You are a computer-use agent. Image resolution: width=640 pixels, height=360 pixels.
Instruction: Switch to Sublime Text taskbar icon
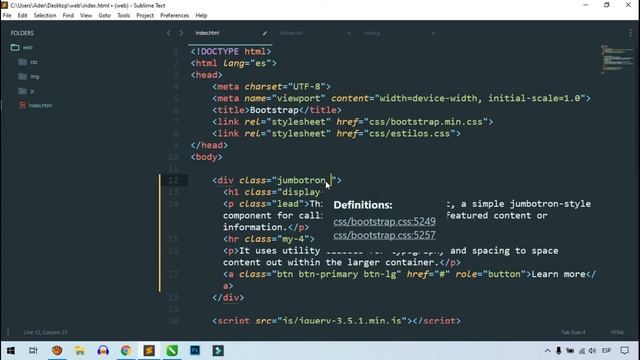pyautogui.click(x=149, y=351)
